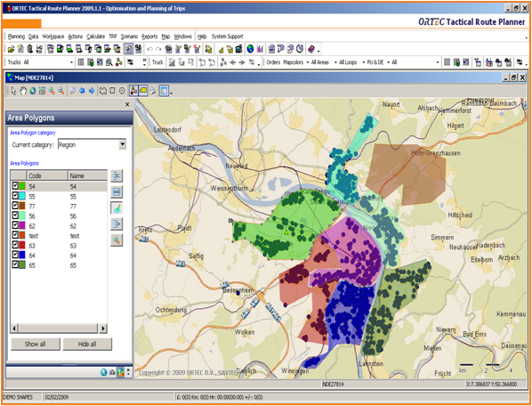Select the rectangle selection tool in map toolbar
The image size is (532, 406).
click(112, 91)
